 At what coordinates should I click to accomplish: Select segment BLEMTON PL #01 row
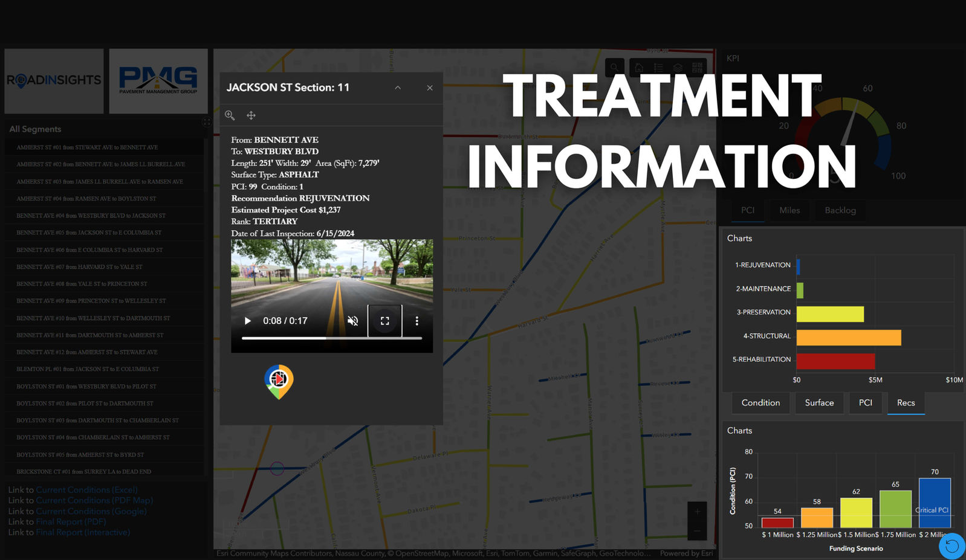(104, 369)
